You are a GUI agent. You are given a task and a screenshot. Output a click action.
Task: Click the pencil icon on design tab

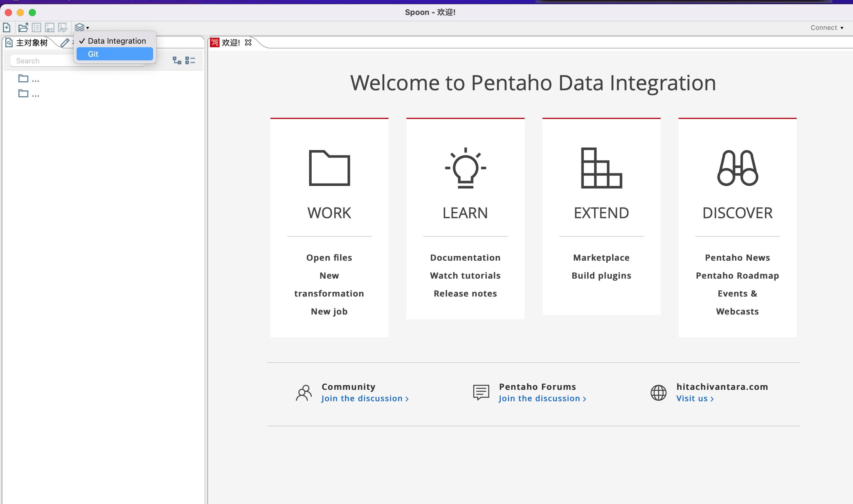[x=65, y=42]
